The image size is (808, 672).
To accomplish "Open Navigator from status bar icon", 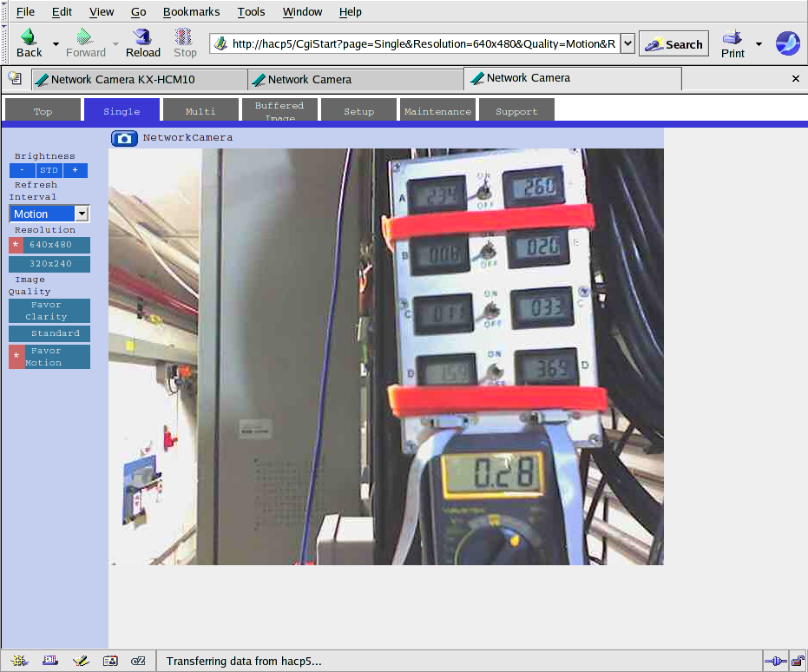I will [x=19, y=661].
